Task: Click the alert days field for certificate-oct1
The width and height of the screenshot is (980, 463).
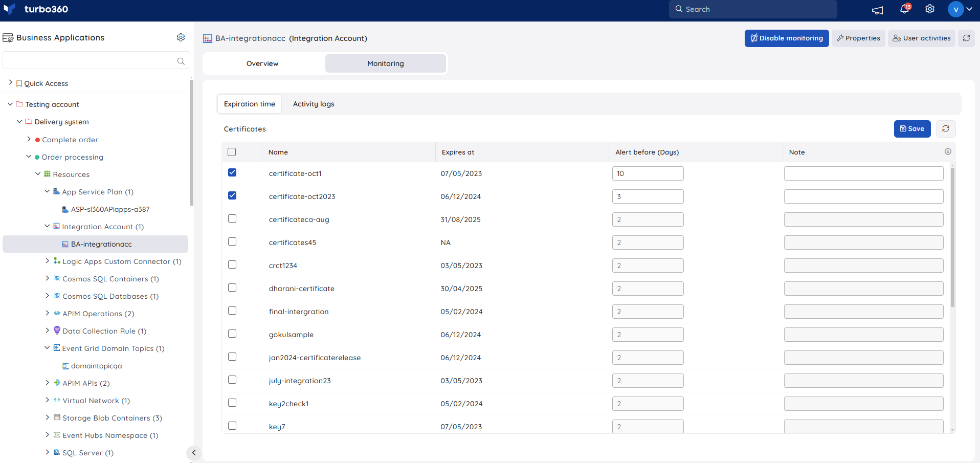Action: click(x=648, y=173)
